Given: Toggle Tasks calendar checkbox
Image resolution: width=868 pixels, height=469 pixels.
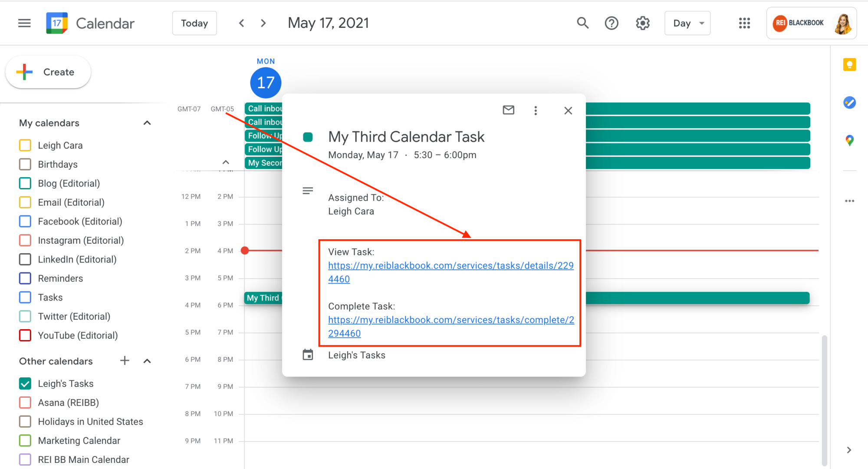Looking at the screenshot, I should [x=25, y=297].
